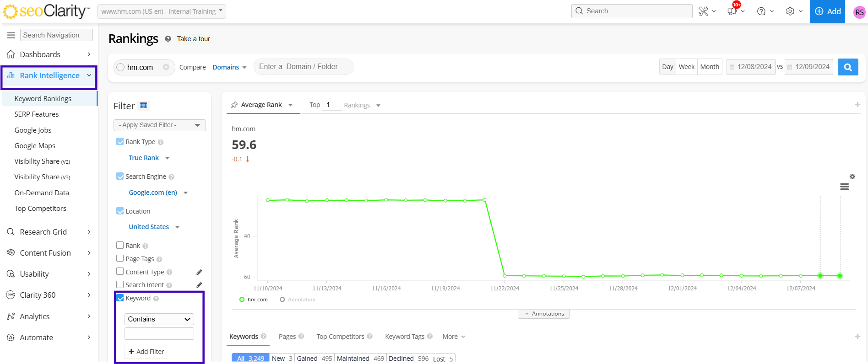Remove the hm.com domain with the x icon
This screenshot has height=364, width=868.
pyautogui.click(x=166, y=67)
